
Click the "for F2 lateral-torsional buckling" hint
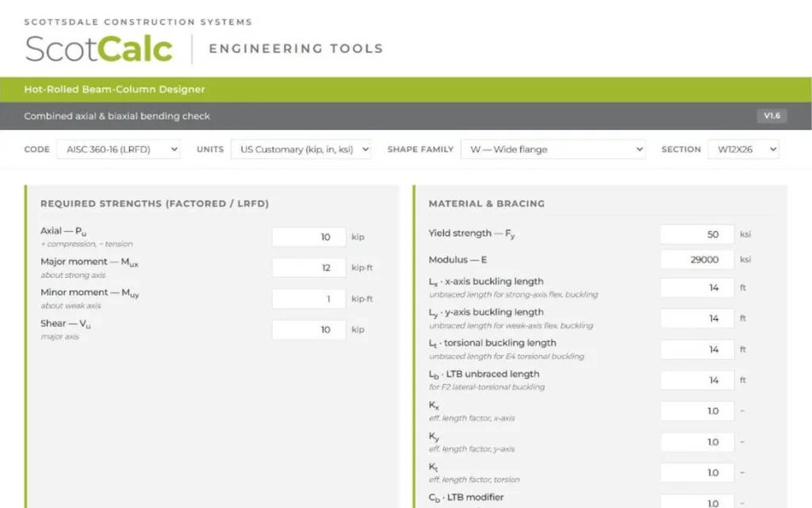coord(487,387)
